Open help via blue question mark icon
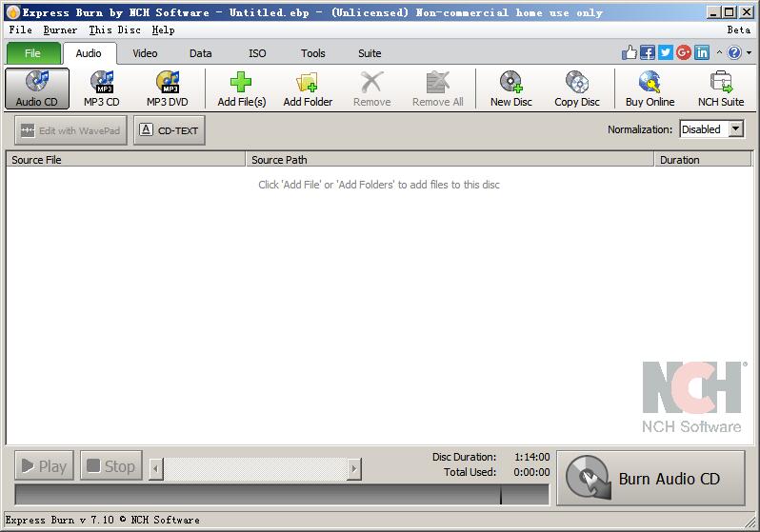760x532 pixels. click(734, 52)
